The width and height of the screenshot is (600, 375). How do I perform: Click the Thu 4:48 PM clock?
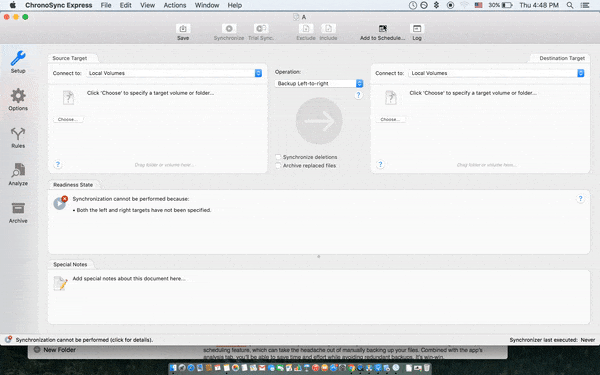[539, 5]
